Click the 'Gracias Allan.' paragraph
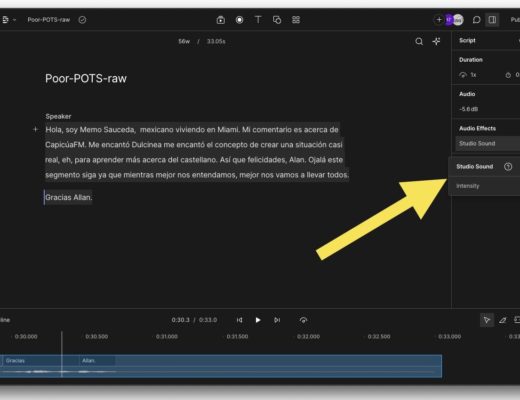 click(69, 197)
